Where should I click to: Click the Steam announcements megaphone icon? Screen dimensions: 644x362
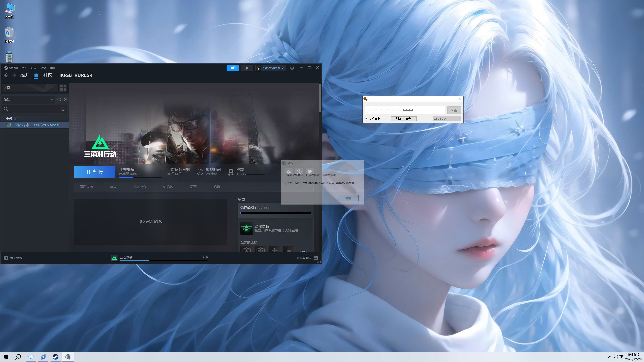tap(233, 68)
